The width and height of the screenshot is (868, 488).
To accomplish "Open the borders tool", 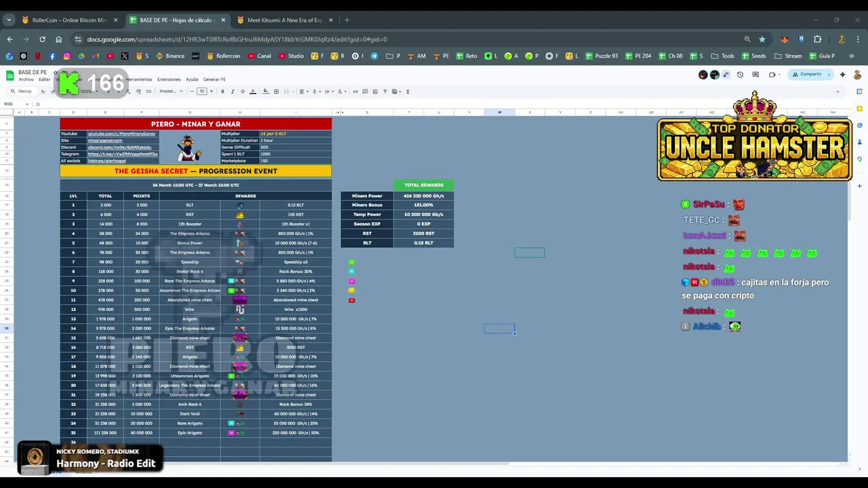I will click(276, 91).
